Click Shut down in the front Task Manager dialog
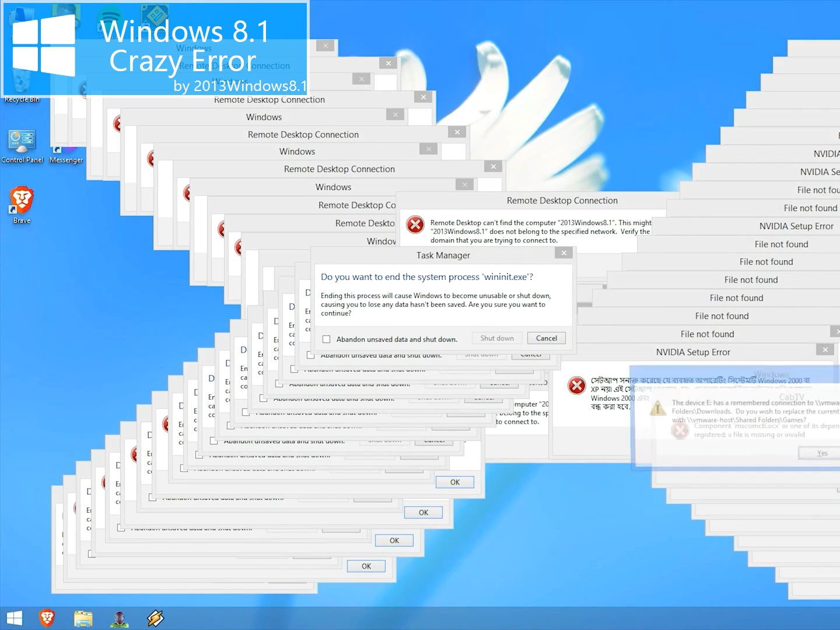 click(497, 338)
